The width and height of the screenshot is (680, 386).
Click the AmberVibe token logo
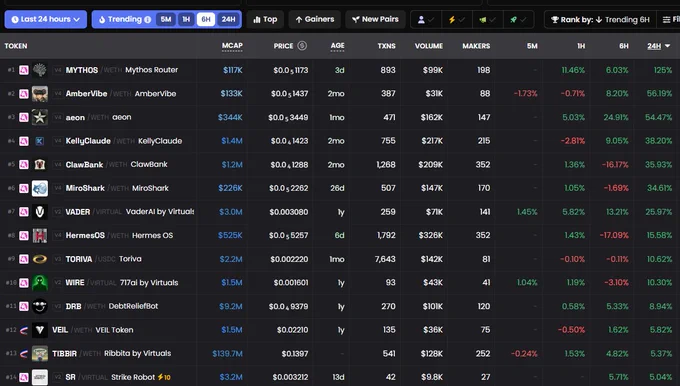tap(40, 94)
